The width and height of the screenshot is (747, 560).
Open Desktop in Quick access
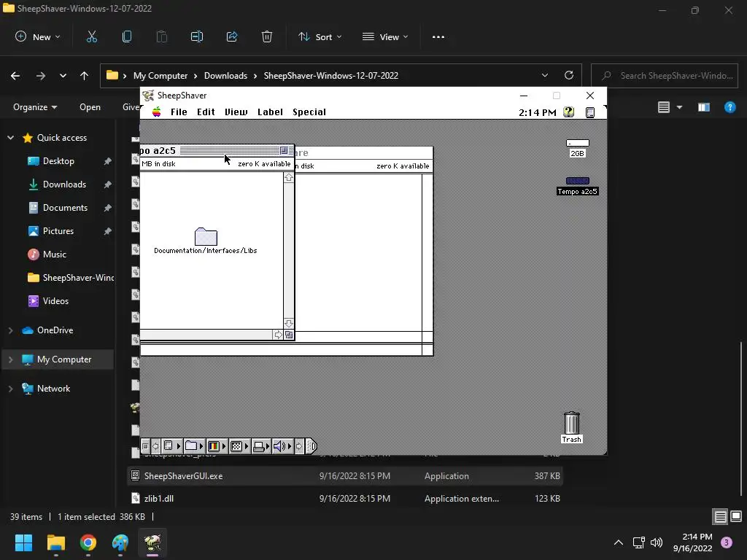(x=58, y=161)
